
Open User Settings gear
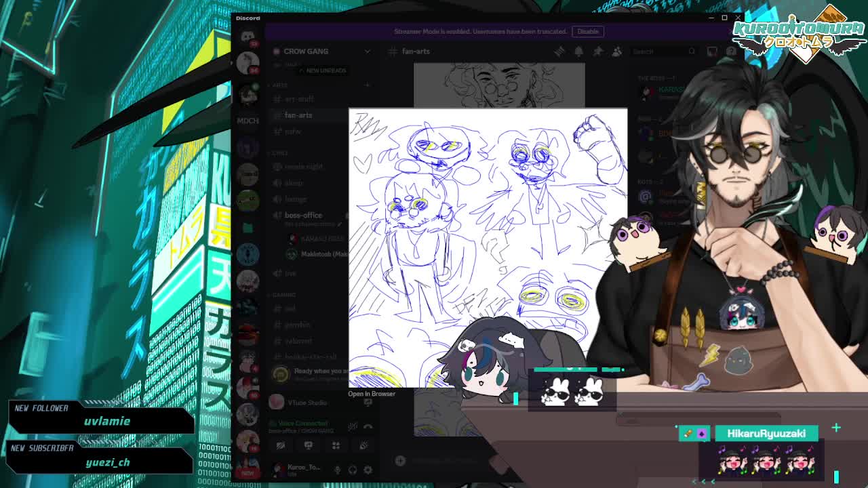368,470
